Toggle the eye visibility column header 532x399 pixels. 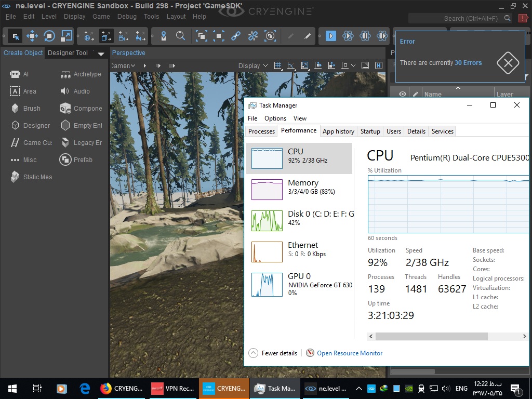click(403, 95)
